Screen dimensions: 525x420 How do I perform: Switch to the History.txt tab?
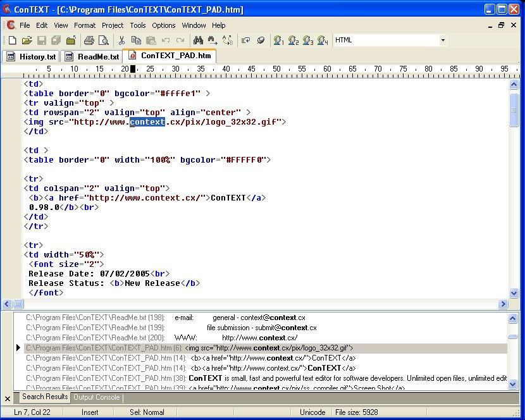coord(32,56)
